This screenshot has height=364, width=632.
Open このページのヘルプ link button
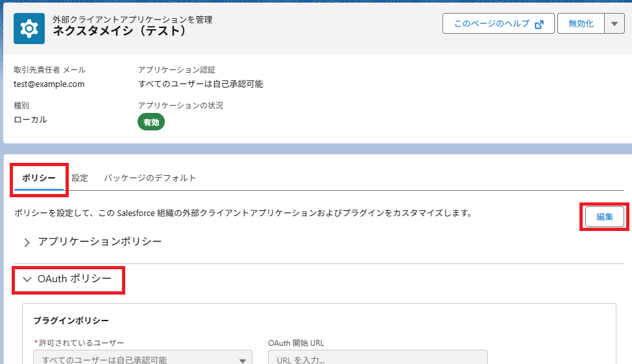(498, 24)
